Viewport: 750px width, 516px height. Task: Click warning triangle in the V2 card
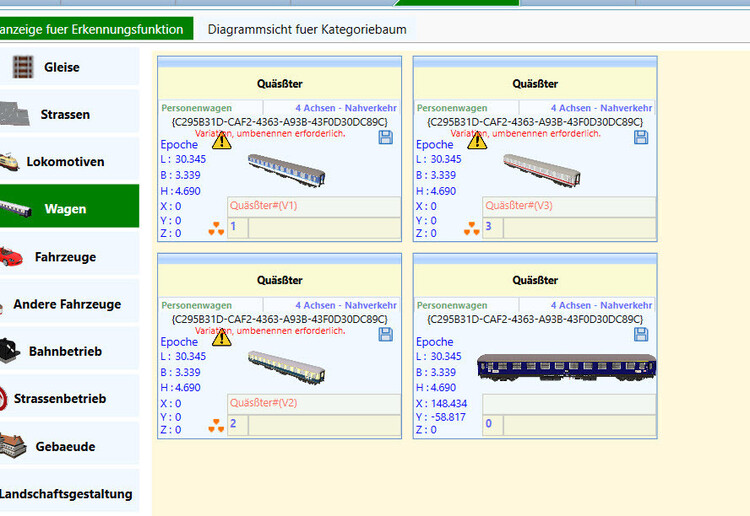(222, 338)
